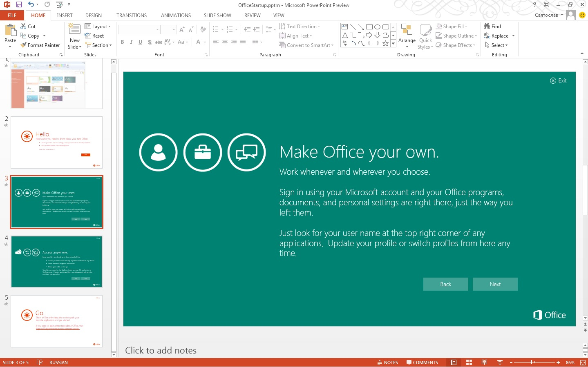
Task: Expand the Layout dropdown
Action: pyautogui.click(x=98, y=27)
